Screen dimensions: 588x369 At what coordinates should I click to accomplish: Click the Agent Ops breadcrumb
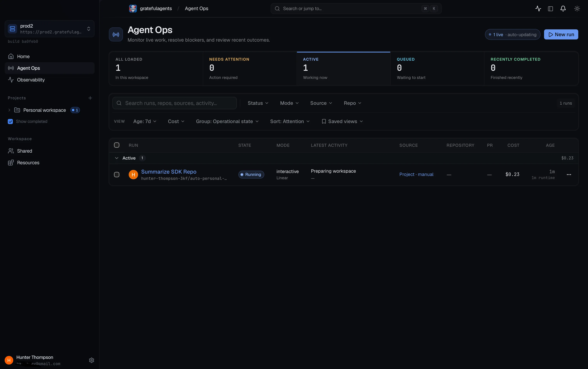[197, 9]
